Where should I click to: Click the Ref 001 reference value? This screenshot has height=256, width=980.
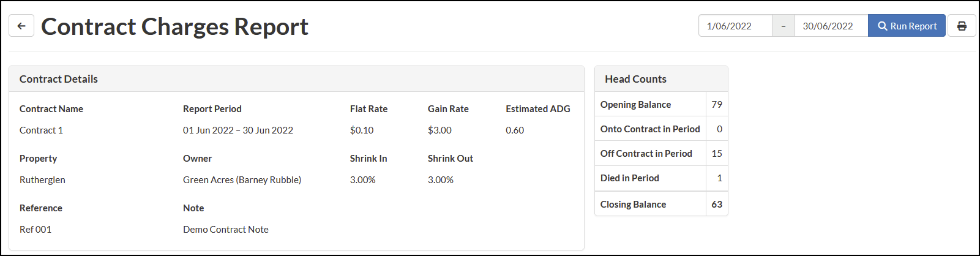[x=36, y=229]
